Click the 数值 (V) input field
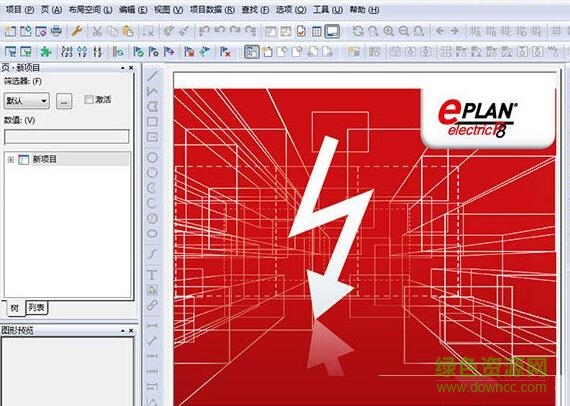The image size is (570, 406). pos(67,137)
